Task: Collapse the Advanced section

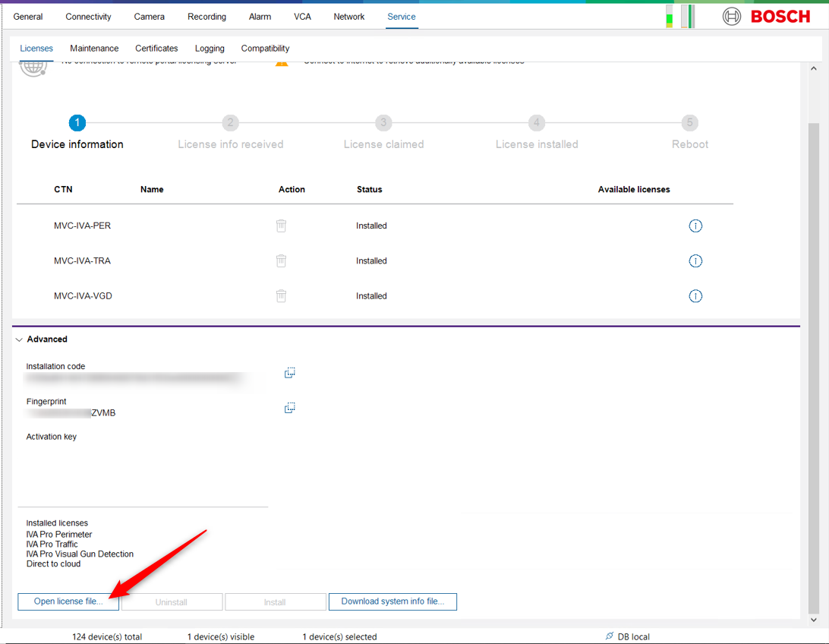Action: point(20,339)
